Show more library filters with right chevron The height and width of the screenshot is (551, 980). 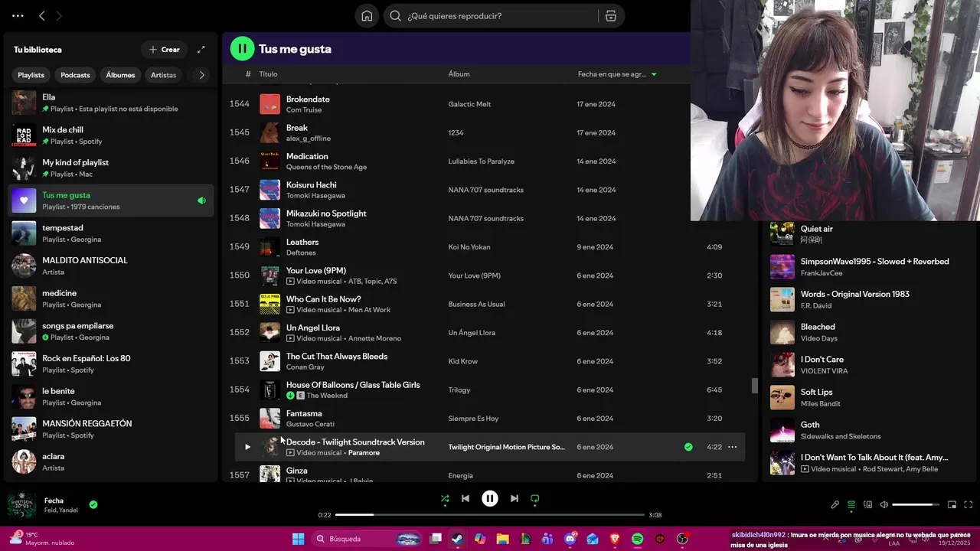pos(201,75)
